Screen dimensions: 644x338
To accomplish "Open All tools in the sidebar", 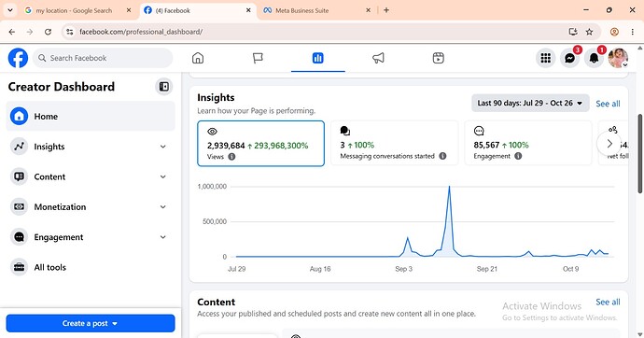I will [91, 267].
